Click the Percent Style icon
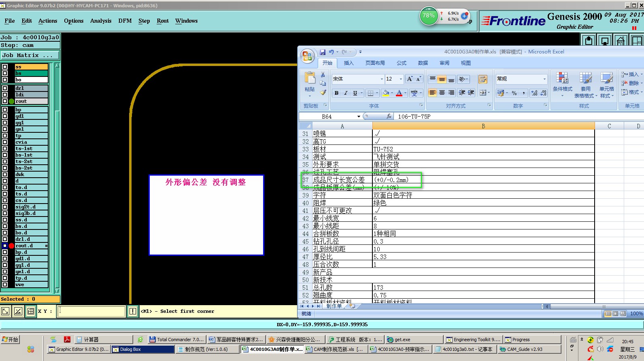This screenshot has height=361, width=644. tap(514, 93)
